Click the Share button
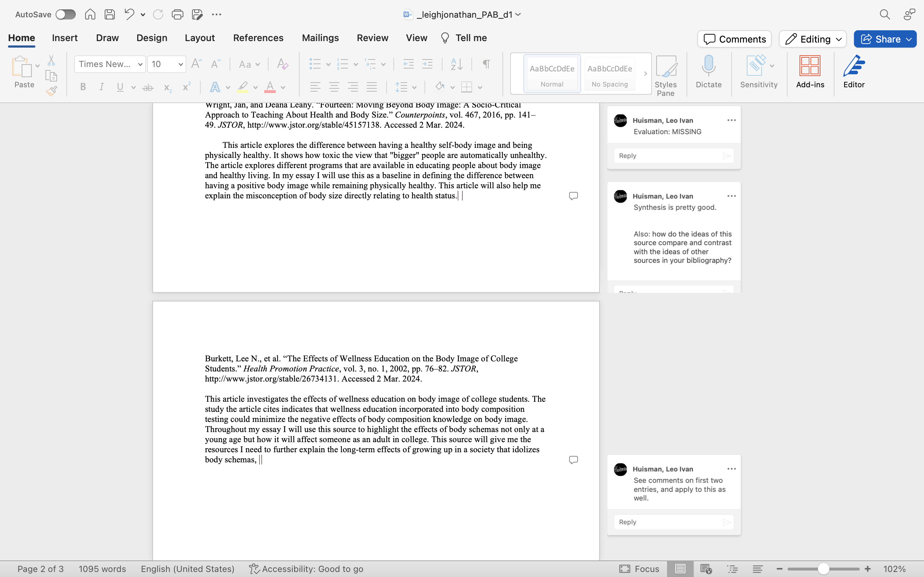 pyautogui.click(x=885, y=39)
